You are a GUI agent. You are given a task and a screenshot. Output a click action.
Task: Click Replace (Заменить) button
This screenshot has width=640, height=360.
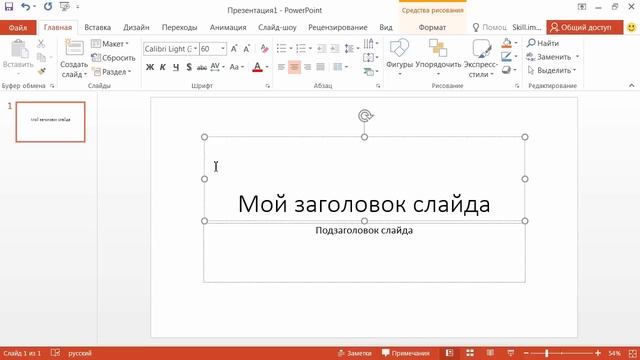(549, 57)
